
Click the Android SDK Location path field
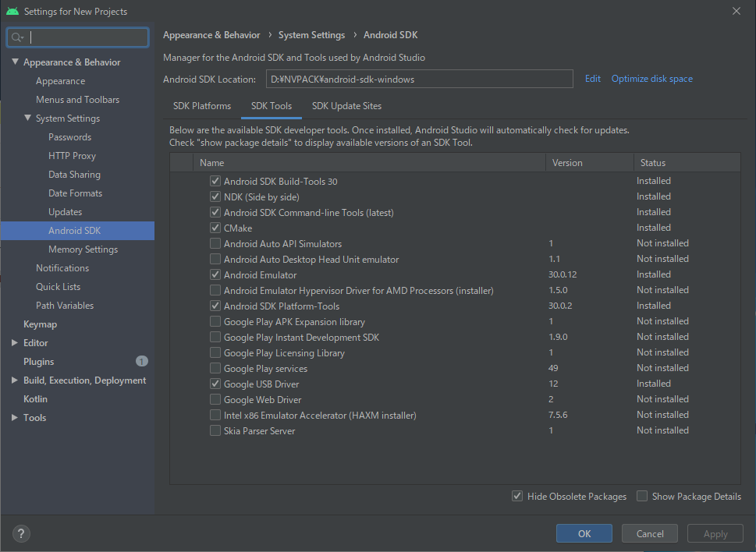tap(419, 79)
